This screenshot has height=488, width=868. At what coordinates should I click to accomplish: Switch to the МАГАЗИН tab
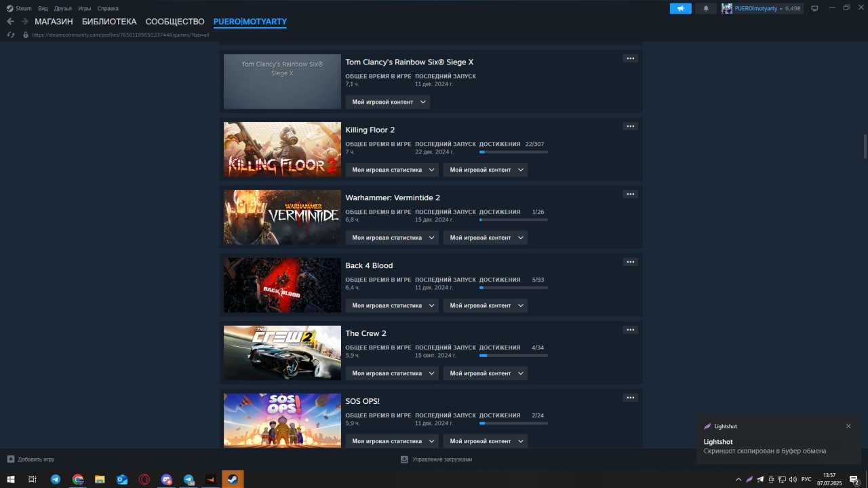[x=54, y=22]
